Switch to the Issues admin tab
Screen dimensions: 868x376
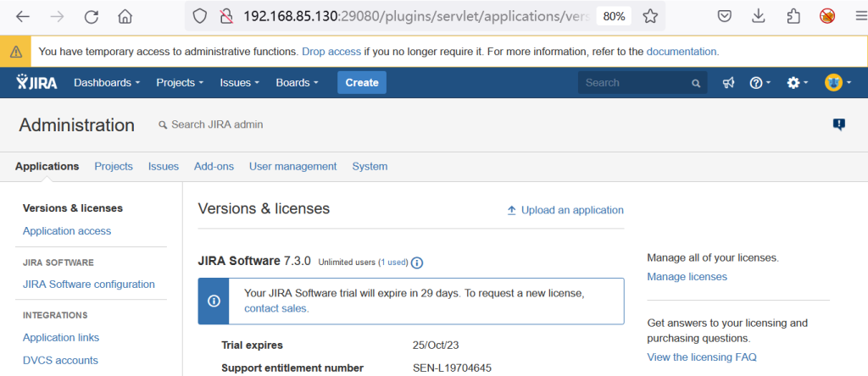pos(164,166)
